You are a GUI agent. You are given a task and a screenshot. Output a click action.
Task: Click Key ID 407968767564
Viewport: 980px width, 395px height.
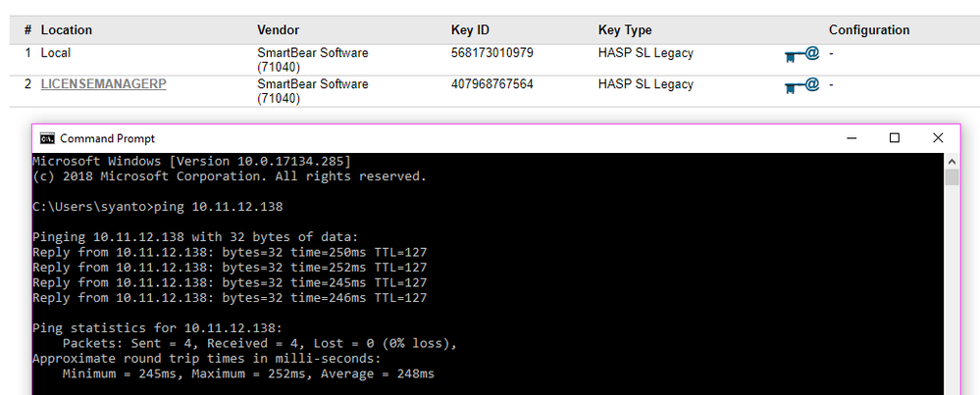click(x=492, y=84)
